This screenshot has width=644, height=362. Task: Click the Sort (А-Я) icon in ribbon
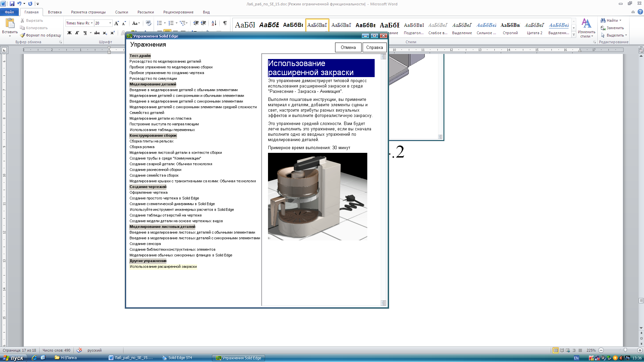click(x=214, y=23)
